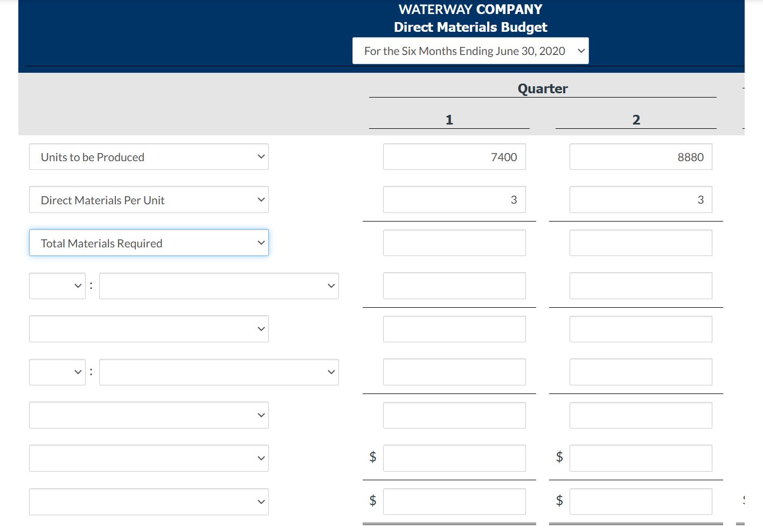Screen dimensions: 763x532
Task: Click Quarter 2 Total Materials Required field
Action: click(x=641, y=243)
